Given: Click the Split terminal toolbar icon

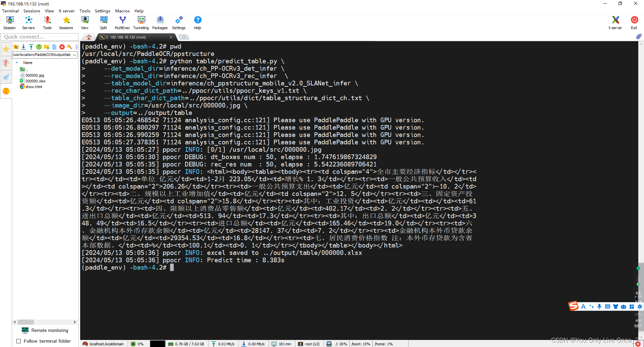Looking at the screenshot, I should click(x=104, y=23).
